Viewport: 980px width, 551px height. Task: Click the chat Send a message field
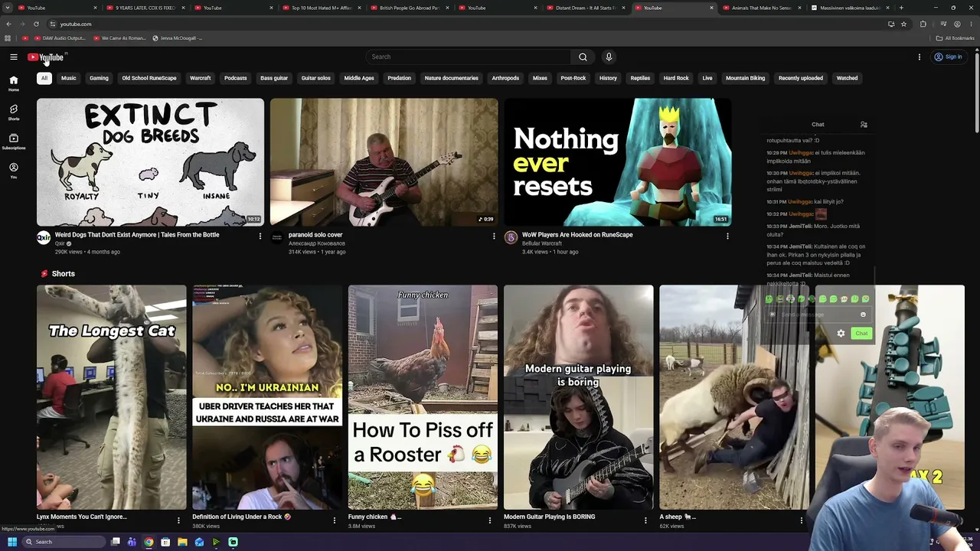(x=817, y=315)
